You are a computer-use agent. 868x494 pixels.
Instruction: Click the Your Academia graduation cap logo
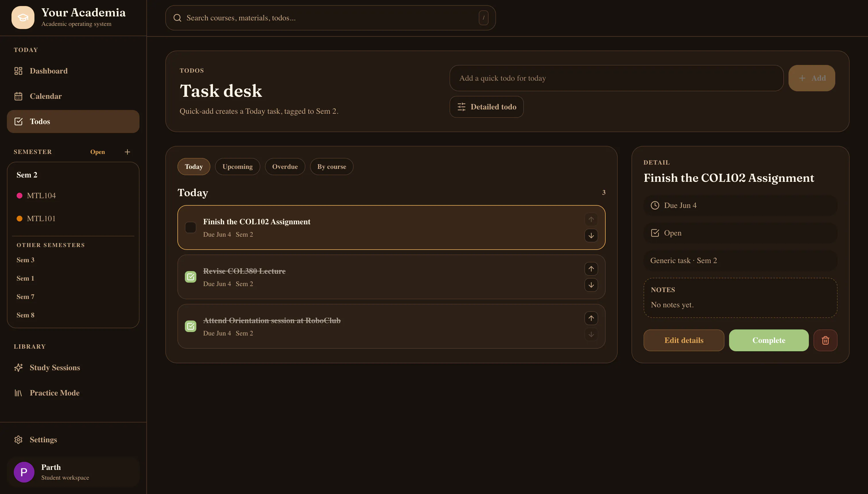(23, 18)
